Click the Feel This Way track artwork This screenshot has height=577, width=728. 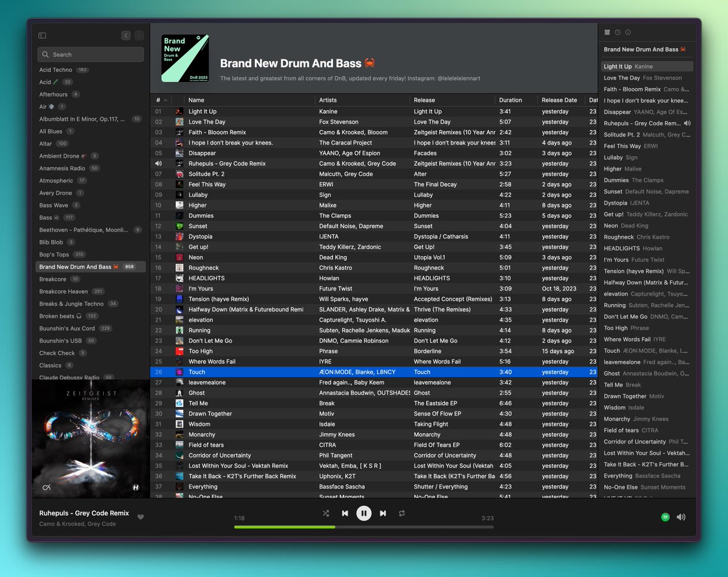pos(180,184)
